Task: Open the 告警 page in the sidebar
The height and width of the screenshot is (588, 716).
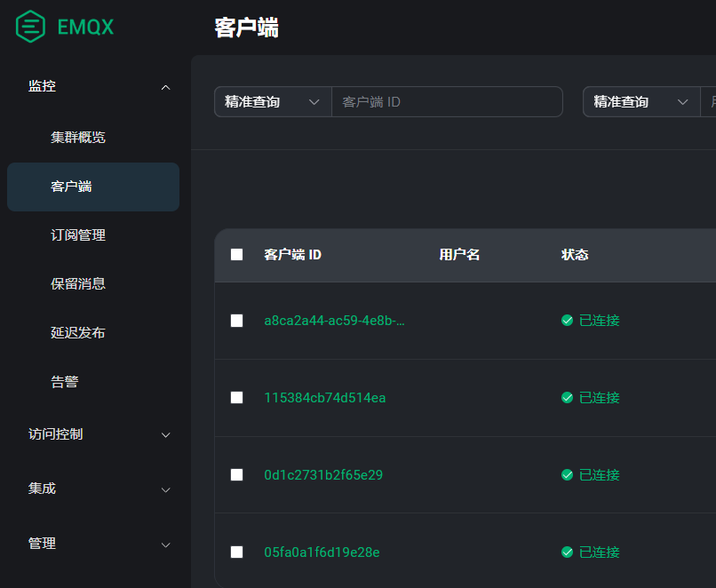Action: [65, 382]
